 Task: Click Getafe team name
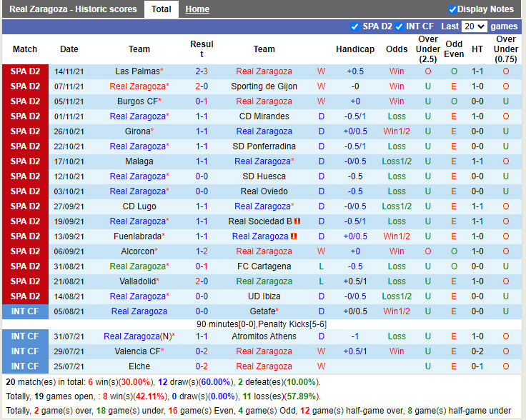264,311
